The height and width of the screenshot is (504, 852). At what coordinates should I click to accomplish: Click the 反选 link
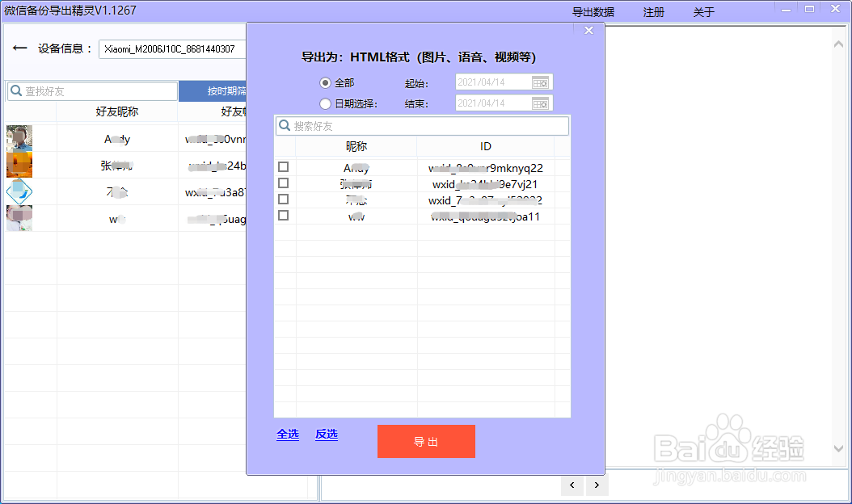(327, 434)
